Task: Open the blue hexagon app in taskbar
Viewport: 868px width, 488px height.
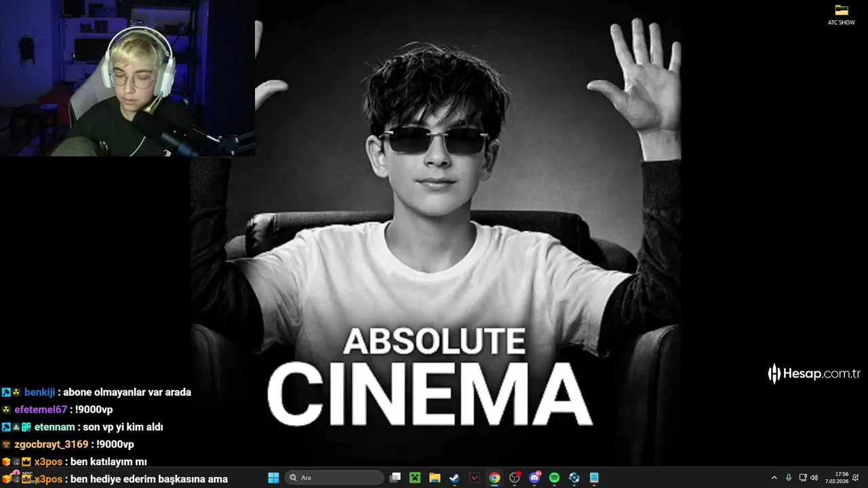Action: 574,478
